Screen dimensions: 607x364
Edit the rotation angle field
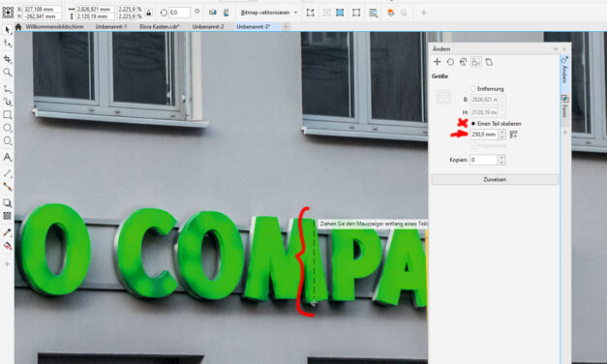179,13
